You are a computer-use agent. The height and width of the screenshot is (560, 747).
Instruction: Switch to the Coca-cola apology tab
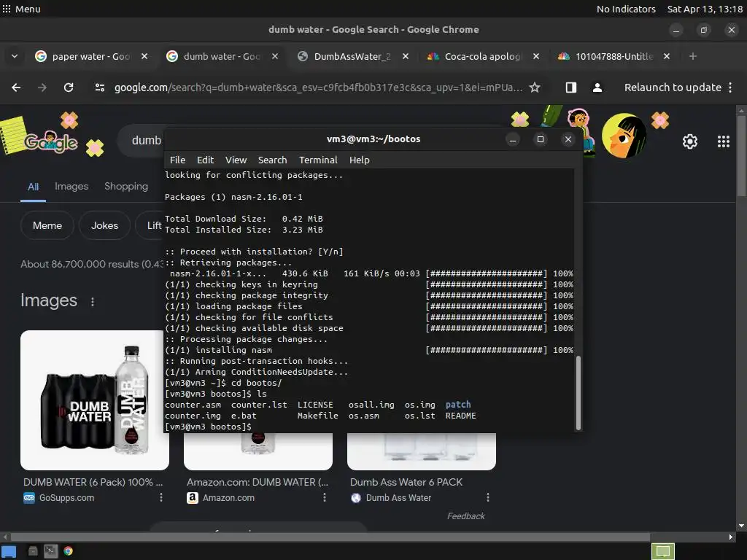[481, 56]
